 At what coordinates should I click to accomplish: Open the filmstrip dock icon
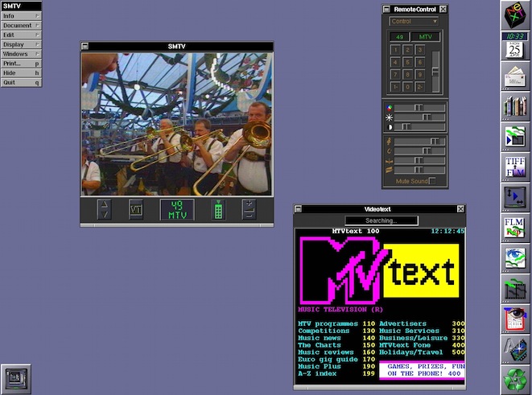tap(515, 288)
